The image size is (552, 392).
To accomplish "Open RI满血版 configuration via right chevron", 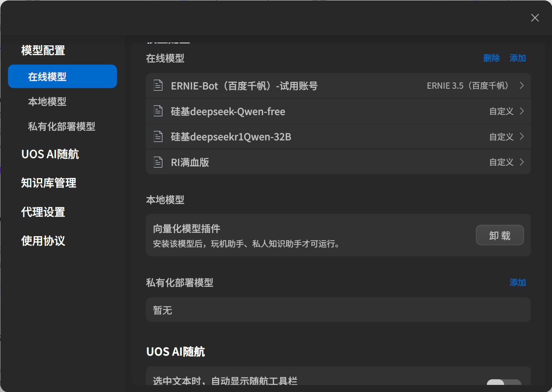I will pos(521,162).
